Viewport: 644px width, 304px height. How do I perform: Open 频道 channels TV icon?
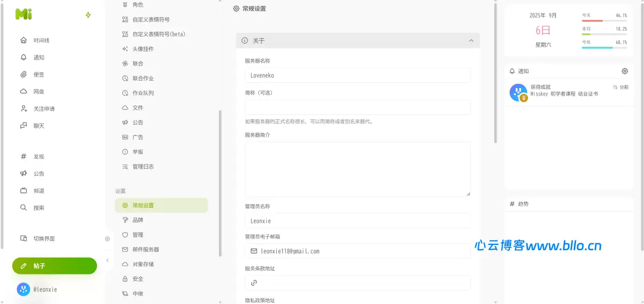click(x=24, y=191)
